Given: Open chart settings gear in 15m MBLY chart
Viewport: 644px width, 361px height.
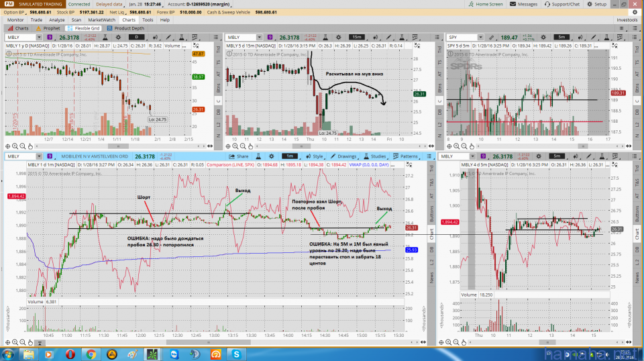Looking at the screenshot, I should coord(338,38).
